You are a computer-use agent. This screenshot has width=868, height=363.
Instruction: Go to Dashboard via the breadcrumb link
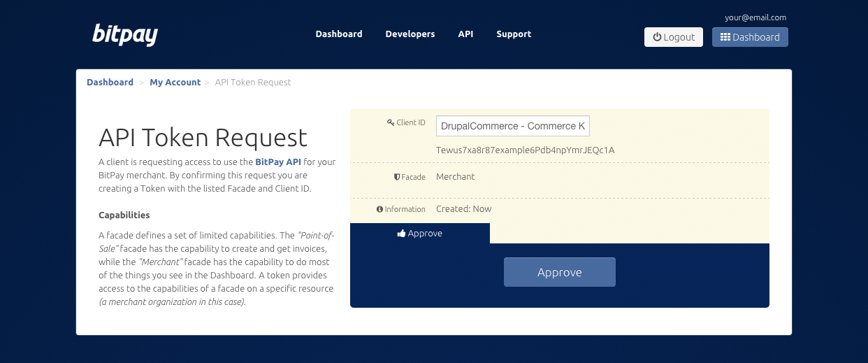coord(110,82)
